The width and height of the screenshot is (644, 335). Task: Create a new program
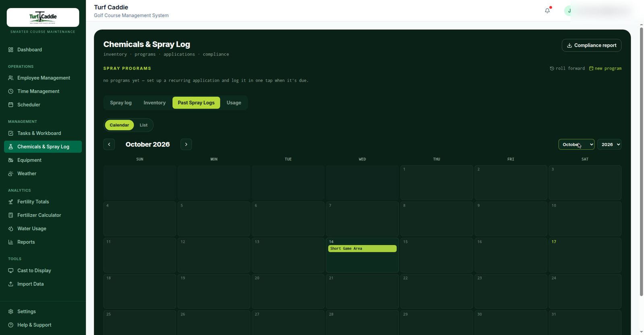coord(605,68)
